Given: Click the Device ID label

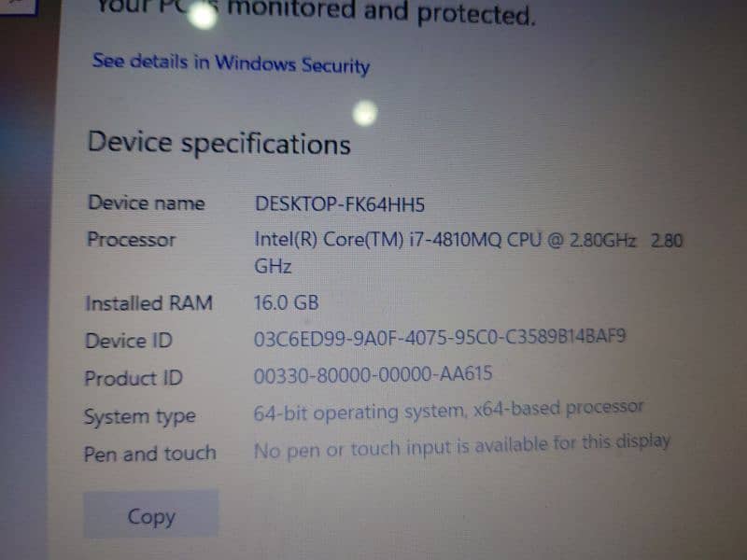Looking at the screenshot, I should point(129,341).
